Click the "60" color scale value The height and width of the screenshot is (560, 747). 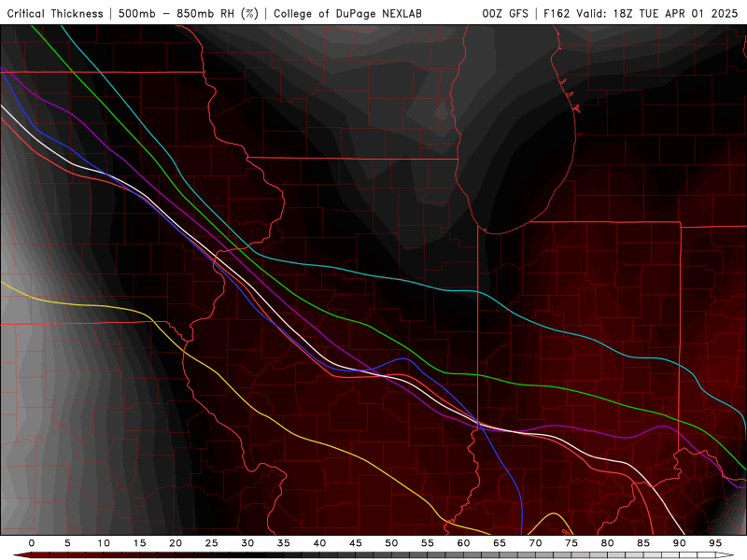[463, 543]
